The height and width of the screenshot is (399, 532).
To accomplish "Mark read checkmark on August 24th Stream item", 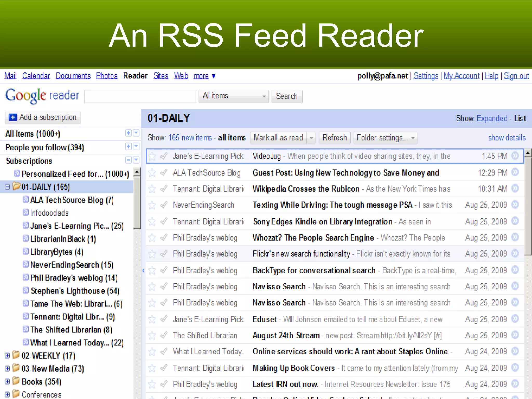I will point(164,335).
